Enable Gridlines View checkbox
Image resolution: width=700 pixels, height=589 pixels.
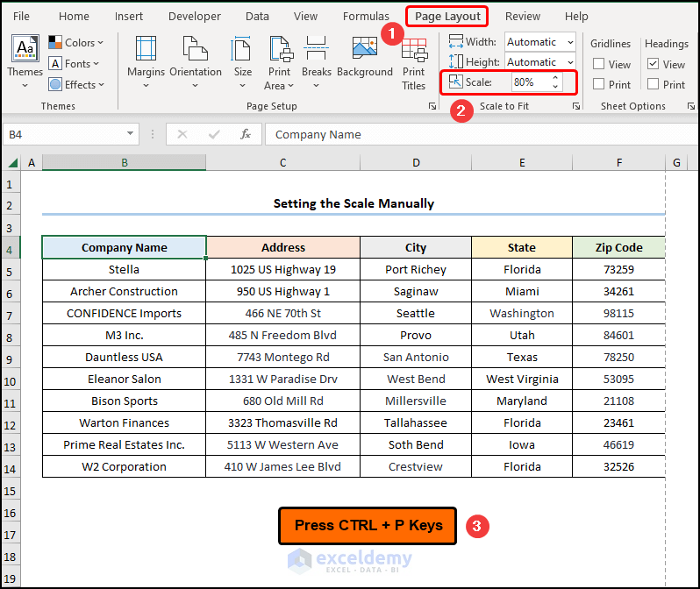[x=598, y=64]
